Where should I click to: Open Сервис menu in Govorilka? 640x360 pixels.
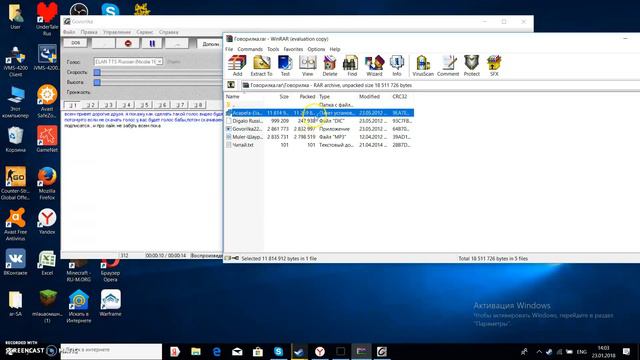click(145, 32)
